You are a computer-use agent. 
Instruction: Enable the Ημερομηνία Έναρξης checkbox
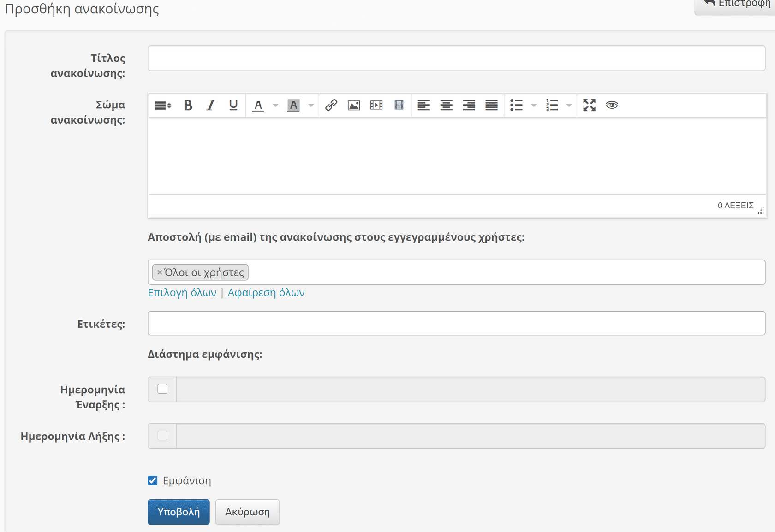click(x=162, y=389)
